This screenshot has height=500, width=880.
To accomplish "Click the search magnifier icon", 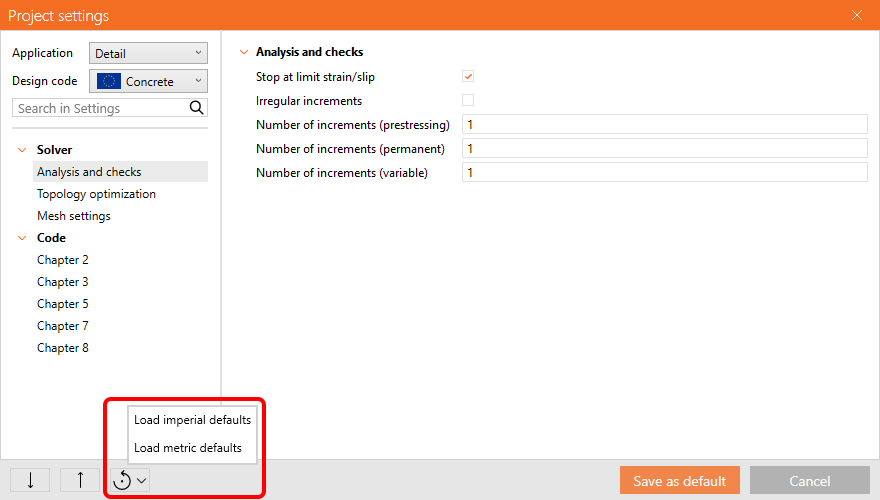I will [196, 108].
